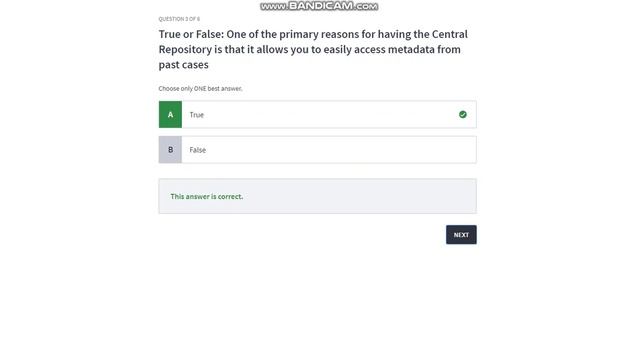Screen dimensions: 640x360
Task: Click the "Choose only ONE best answer." instruction
Action: point(200,89)
